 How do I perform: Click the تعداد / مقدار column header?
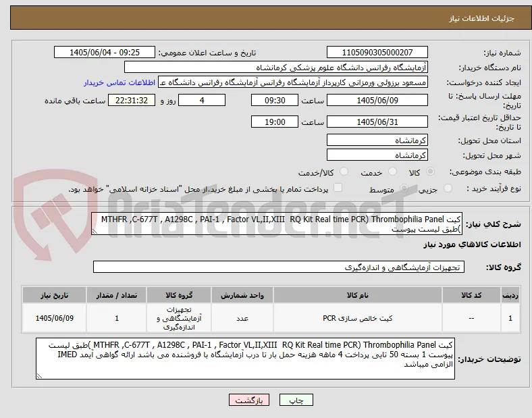[116, 295]
